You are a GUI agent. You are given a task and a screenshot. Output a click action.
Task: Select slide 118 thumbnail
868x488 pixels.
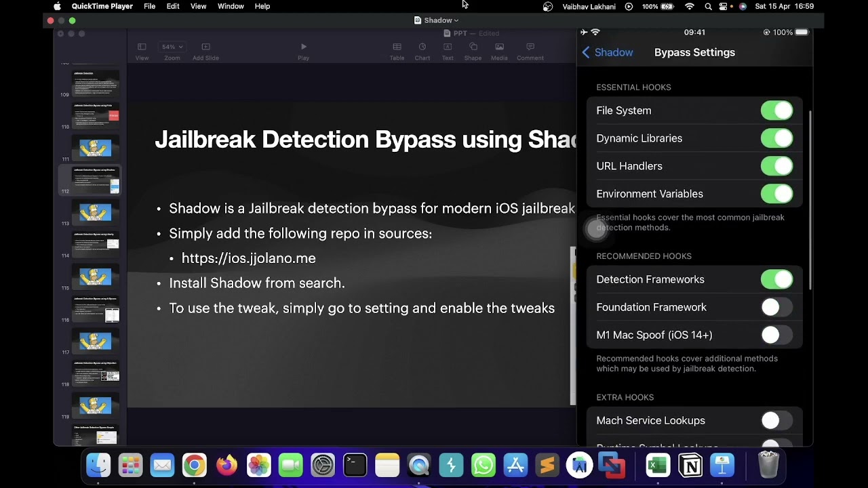coord(96,373)
